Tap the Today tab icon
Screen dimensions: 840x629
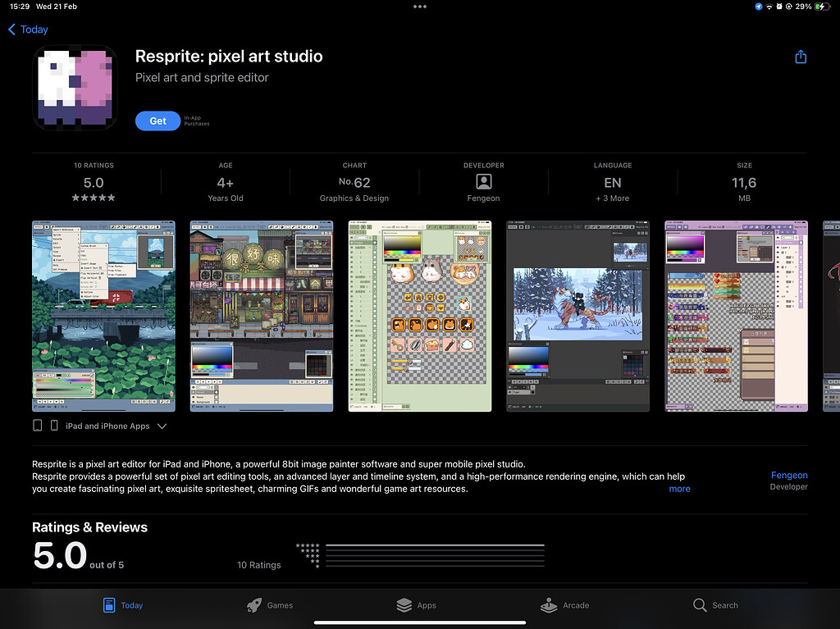tap(109, 605)
